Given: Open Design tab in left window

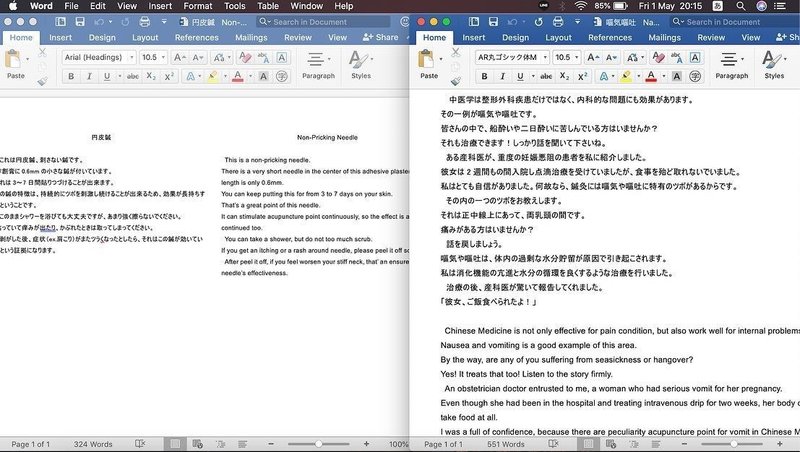Looking at the screenshot, I should tap(102, 37).
